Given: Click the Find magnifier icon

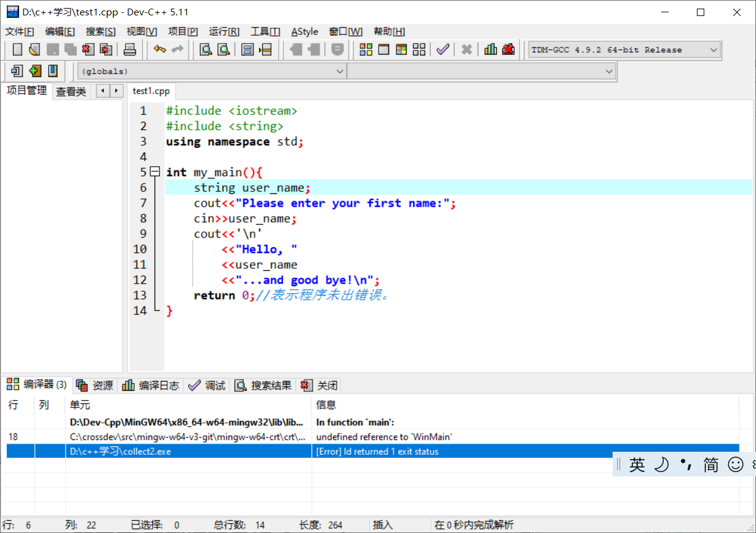Looking at the screenshot, I should (206, 50).
